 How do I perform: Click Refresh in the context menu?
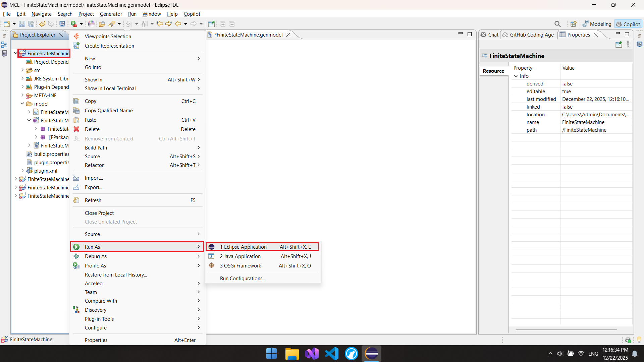coord(93,200)
